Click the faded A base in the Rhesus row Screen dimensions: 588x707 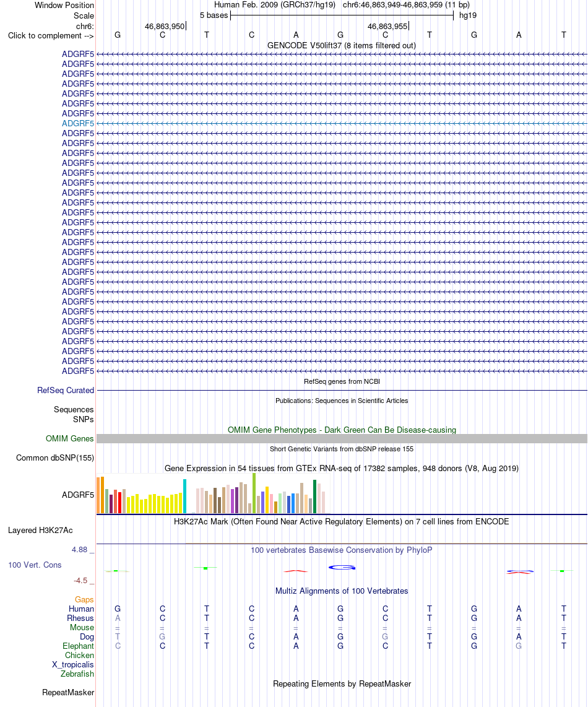tap(118, 618)
